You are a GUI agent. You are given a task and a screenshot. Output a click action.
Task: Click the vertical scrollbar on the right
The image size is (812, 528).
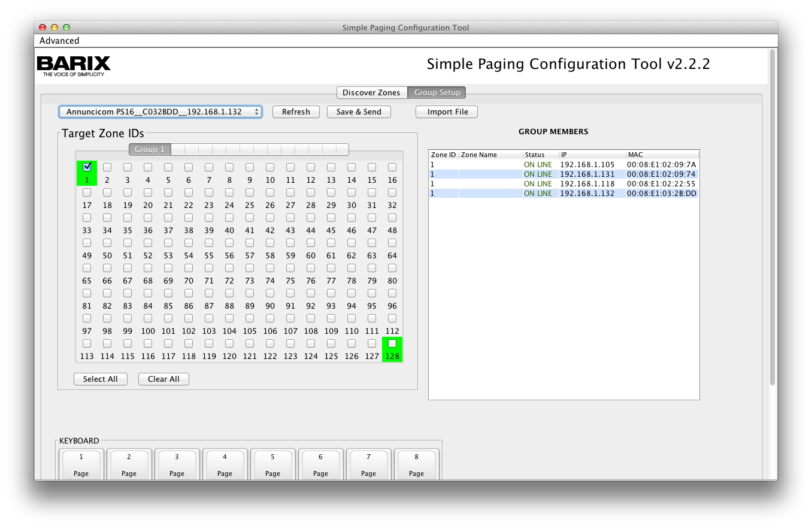click(772, 216)
